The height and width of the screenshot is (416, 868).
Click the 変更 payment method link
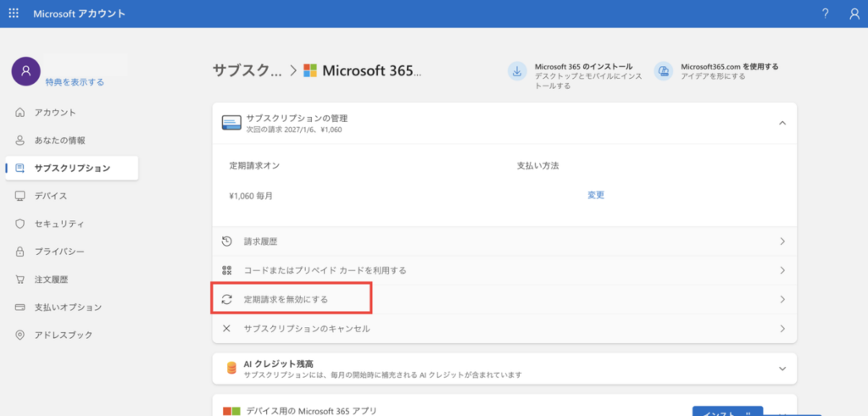click(x=596, y=195)
